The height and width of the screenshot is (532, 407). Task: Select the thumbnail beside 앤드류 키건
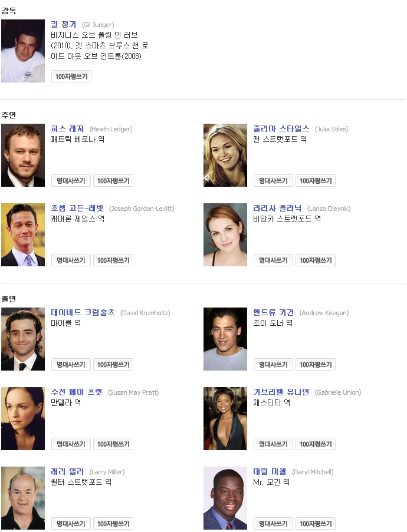coord(225,339)
